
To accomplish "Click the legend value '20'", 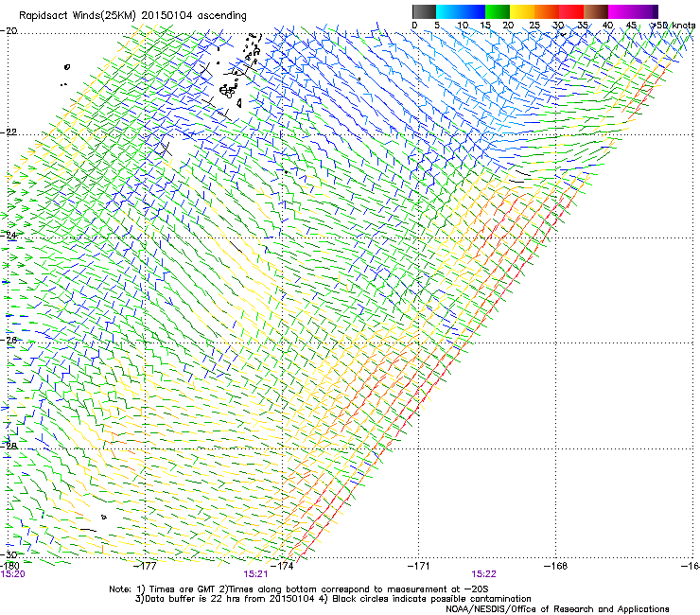I will [509, 26].
